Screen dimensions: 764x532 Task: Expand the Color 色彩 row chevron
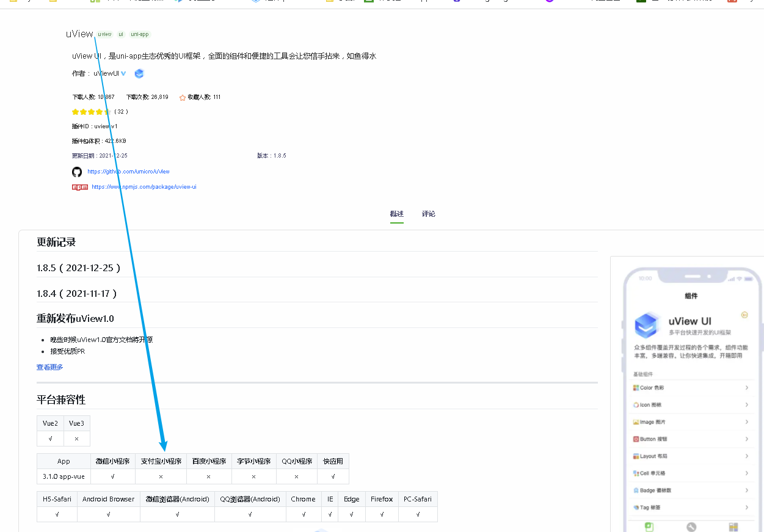[x=747, y=388]
